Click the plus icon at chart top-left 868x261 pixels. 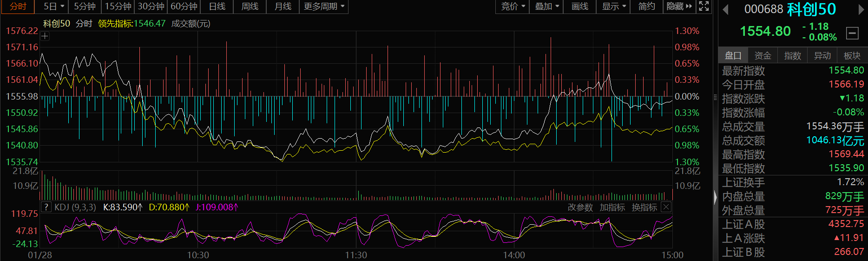[45, 36]
